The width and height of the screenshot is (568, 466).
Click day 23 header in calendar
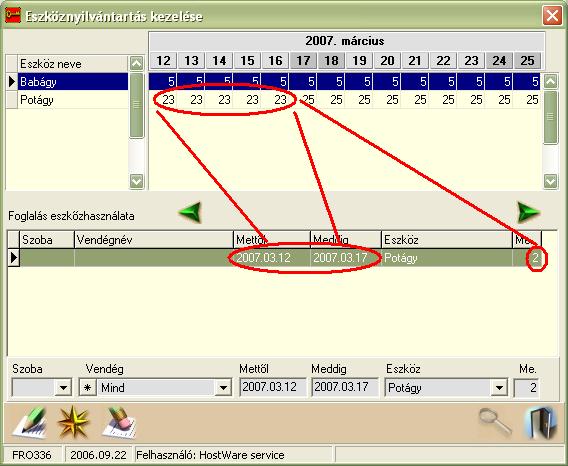pos(472,61)
